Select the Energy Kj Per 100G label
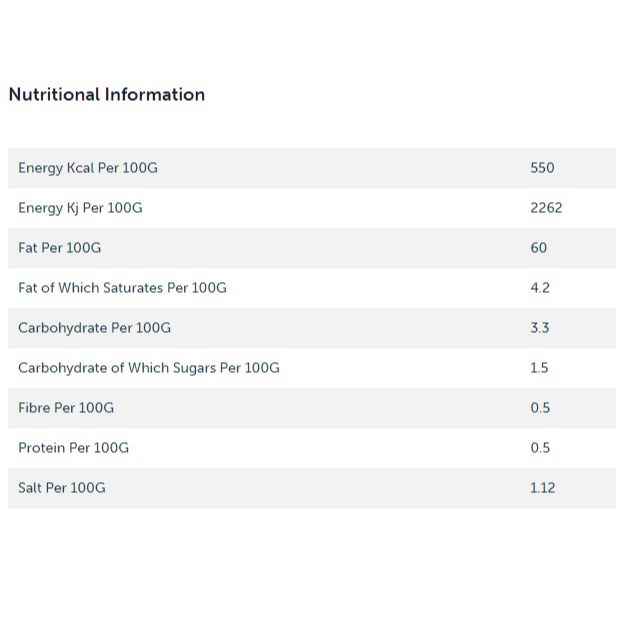The width and height of the screenshot is (624, 624). 80,208
